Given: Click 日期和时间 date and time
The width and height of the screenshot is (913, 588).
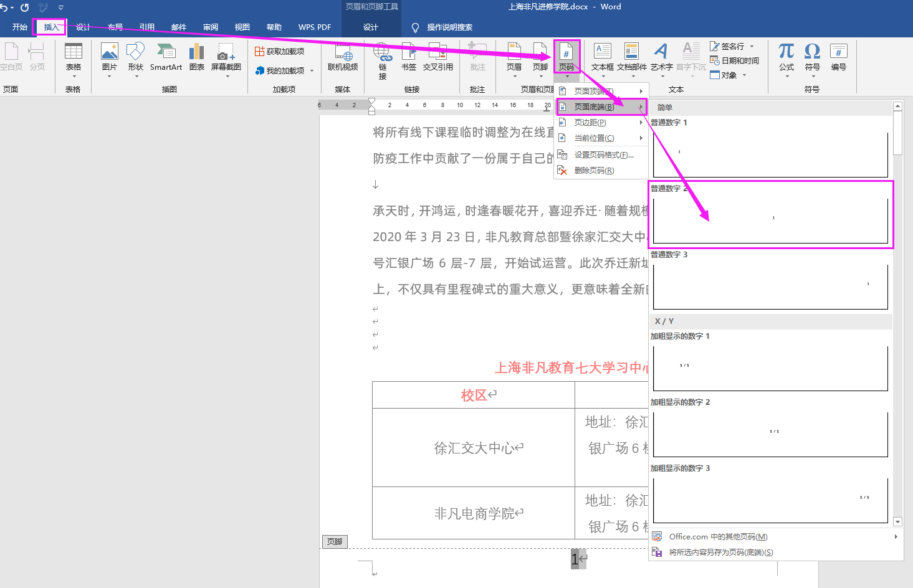Looking at the screenshot, I should tap(735, 60).
